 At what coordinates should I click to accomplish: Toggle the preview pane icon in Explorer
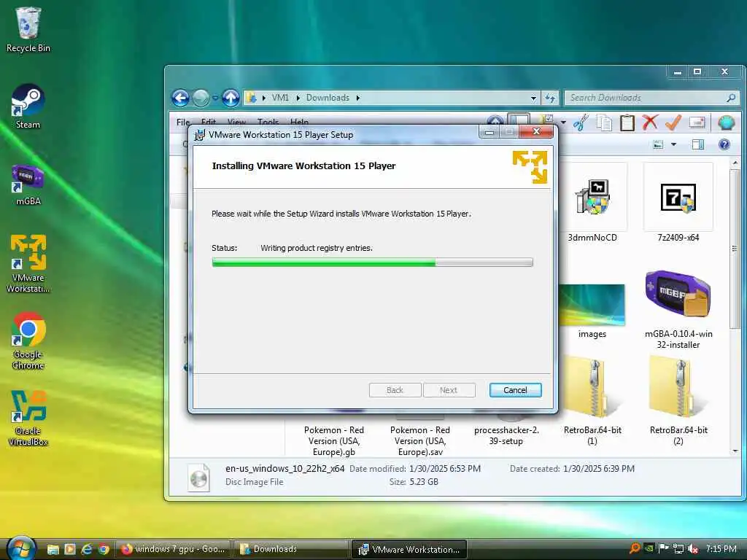click(x=698, y=144)
